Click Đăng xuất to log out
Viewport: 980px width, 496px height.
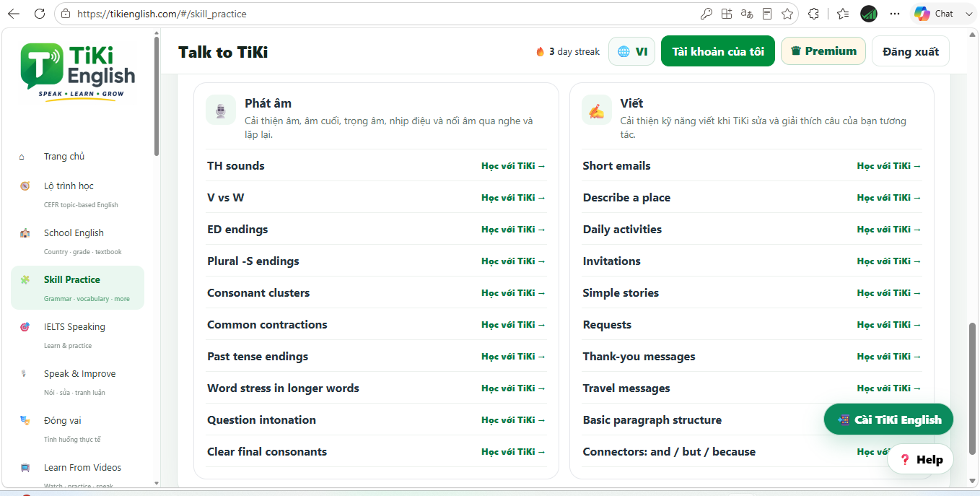[910, 51]
